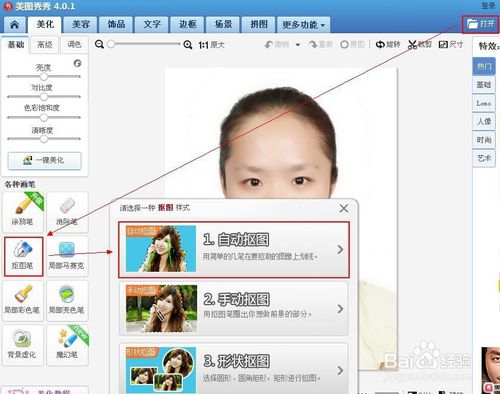Select the Lomo effects category

pos(484,103)
